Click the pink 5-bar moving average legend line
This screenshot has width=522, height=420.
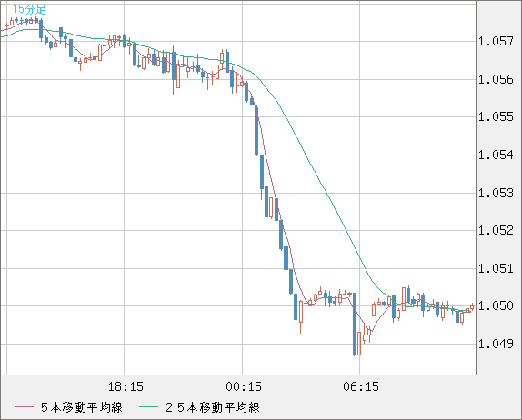(24, 407)
